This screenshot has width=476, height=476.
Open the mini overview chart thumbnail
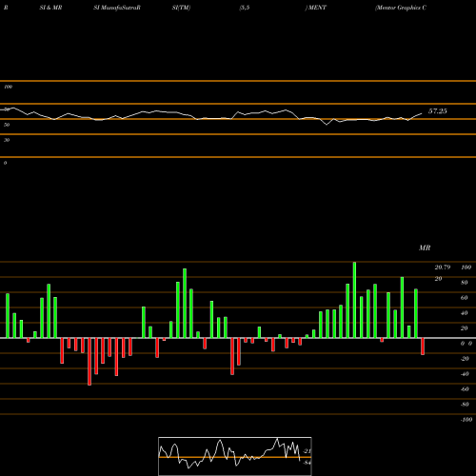(235, 456)
